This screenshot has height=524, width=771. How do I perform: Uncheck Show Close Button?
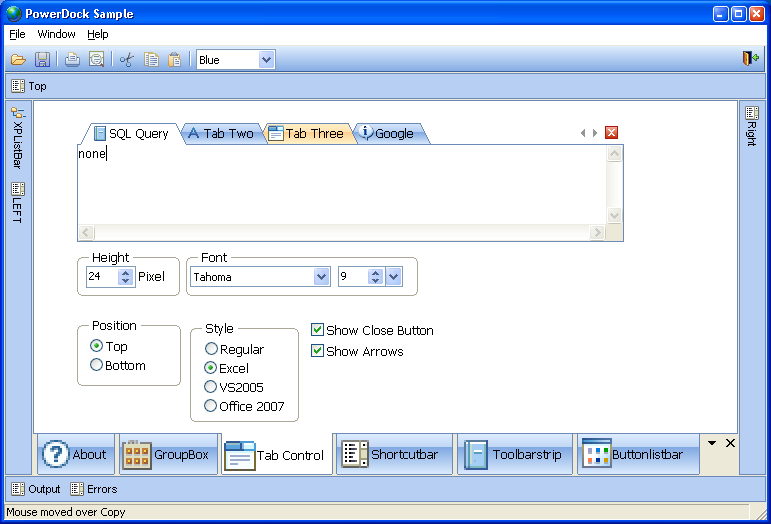coord(318,330)
